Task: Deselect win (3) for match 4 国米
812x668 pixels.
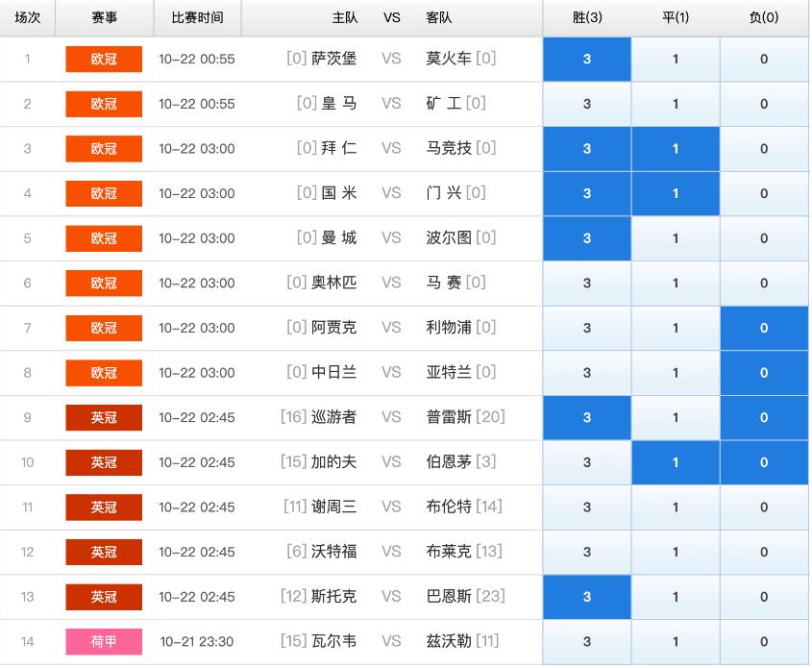Action: click(587, 193)
